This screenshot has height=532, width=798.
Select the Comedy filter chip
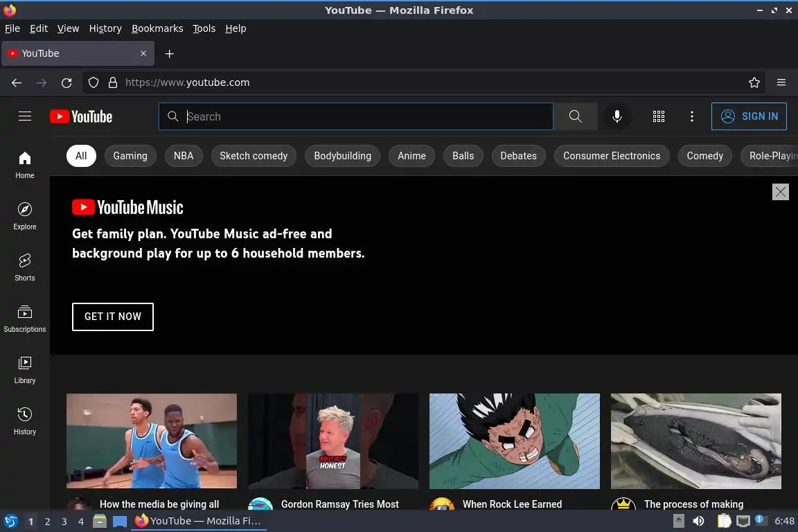705,156
